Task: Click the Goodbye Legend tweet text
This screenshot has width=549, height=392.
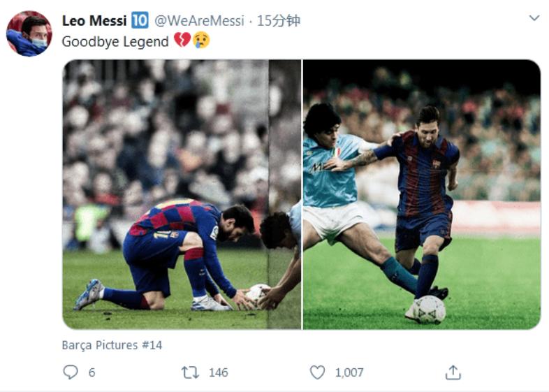Action: click(115, 41)
